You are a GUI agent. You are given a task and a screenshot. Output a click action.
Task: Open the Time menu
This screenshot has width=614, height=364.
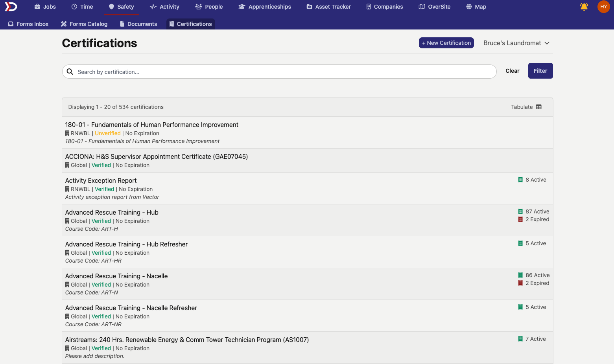coord(82,7)
